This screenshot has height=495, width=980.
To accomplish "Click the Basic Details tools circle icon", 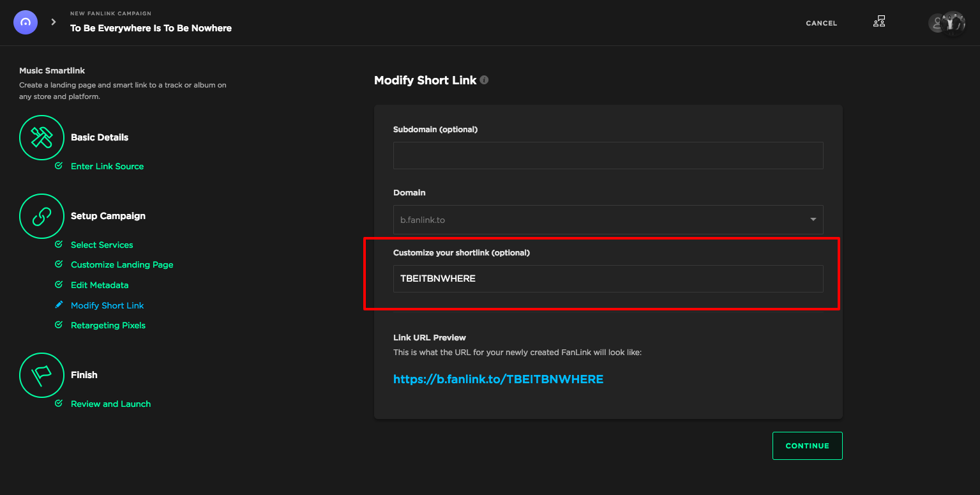I will pos(42,137).
